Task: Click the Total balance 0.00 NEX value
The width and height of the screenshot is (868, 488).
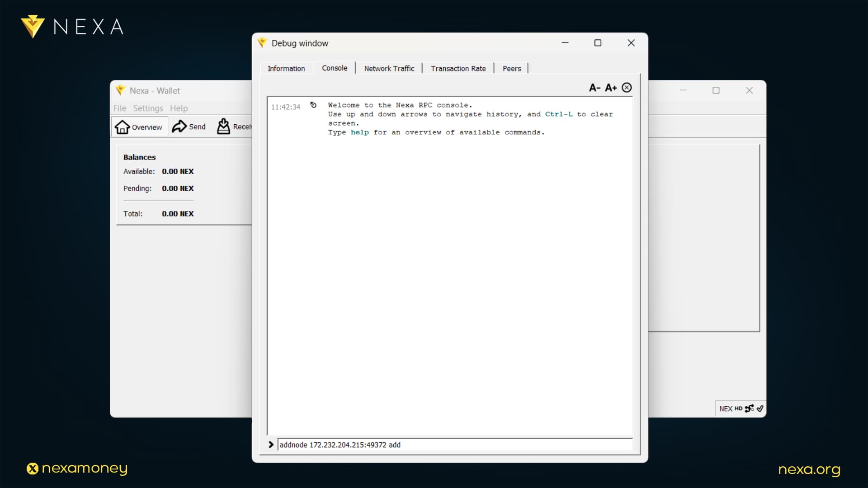Action: [178, 214]
